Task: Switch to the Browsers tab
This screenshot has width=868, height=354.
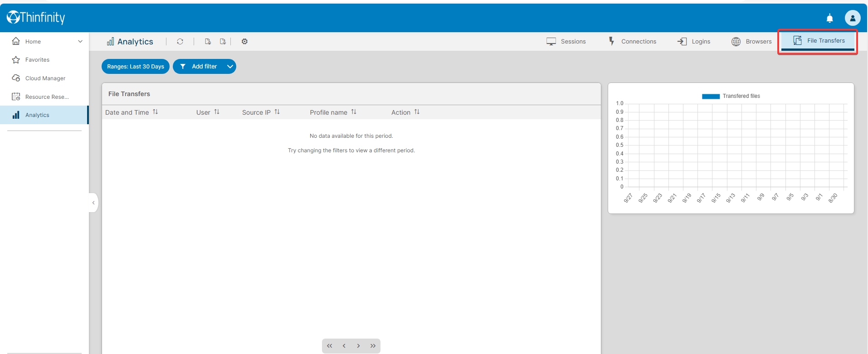Action: 751,41
